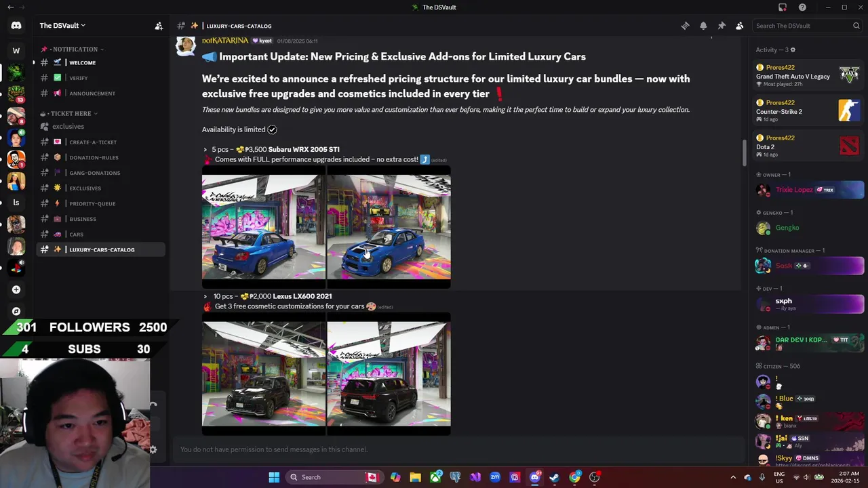Image resolution: width=868 pixels, height=488 pixels.
Task: Click the taskbar volume speaker icon
Action: pyautogui.click(x=807, y=477)
